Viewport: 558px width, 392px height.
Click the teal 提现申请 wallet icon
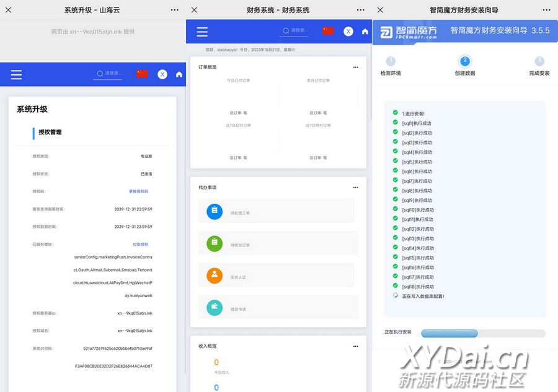click(215, 307)
